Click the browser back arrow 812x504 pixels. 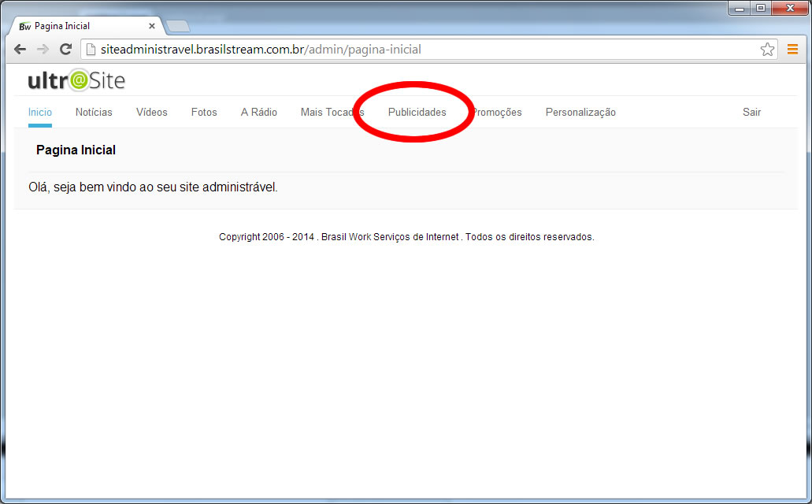[x=19, y=49]
